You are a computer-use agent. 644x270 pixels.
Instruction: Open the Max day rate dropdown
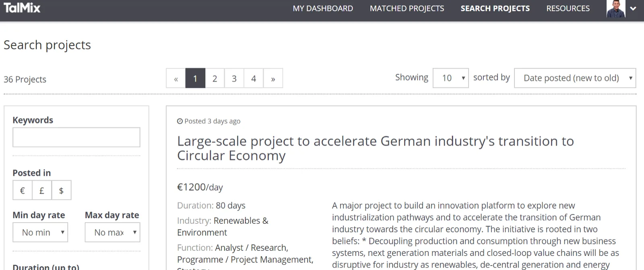pyautogui.click(x=112, y=233)
